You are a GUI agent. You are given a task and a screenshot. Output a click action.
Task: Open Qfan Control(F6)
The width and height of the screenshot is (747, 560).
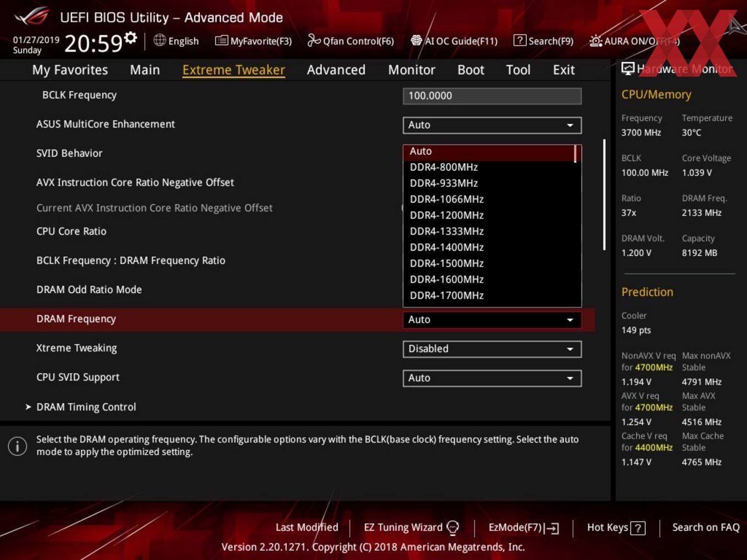coord(350,41)
